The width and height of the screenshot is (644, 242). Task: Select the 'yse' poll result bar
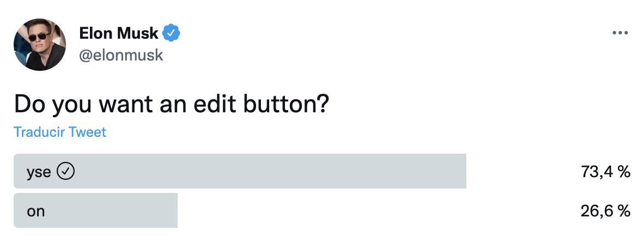[240, 172]
